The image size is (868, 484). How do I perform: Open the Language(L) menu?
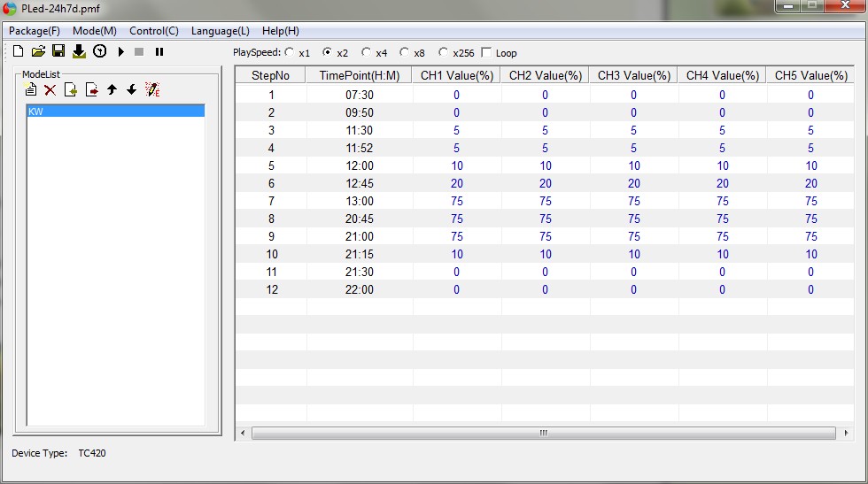[221, 31]
